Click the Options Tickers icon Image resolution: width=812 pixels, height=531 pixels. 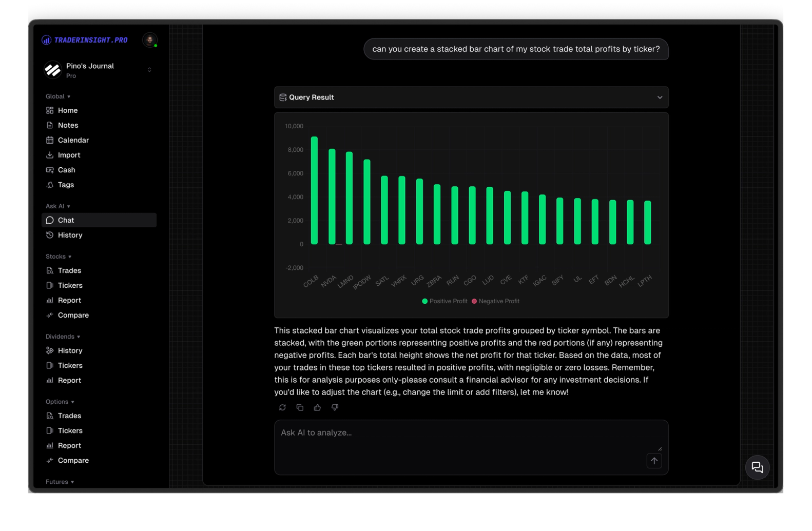tap(50, 430)
